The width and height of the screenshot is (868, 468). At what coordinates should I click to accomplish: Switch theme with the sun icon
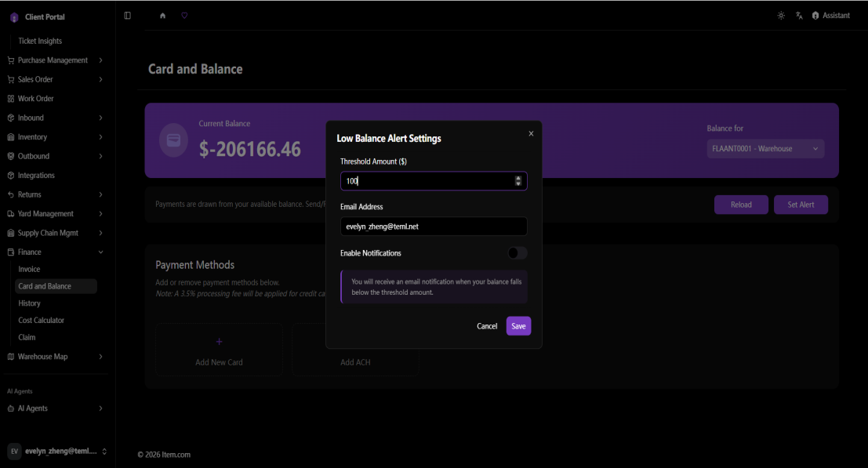781,16
